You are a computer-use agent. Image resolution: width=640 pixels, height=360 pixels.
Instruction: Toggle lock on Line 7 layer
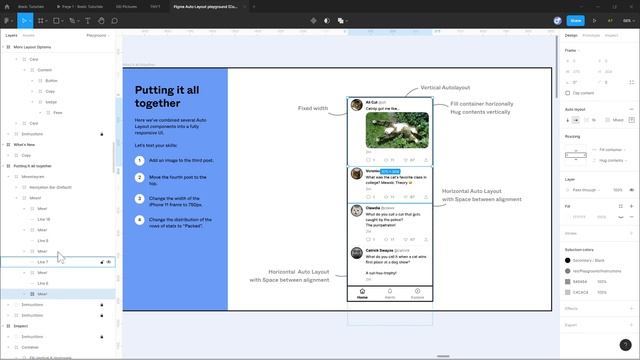pyautogui.click(x=102, y=262)
